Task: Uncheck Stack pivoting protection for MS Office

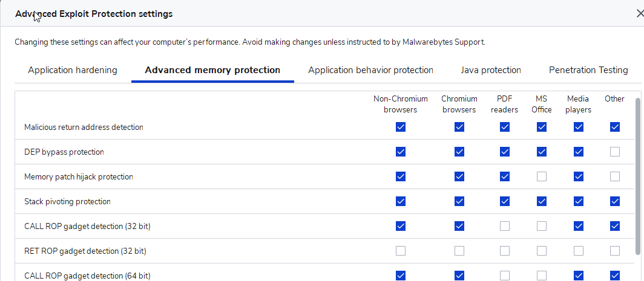Action: 542,201
